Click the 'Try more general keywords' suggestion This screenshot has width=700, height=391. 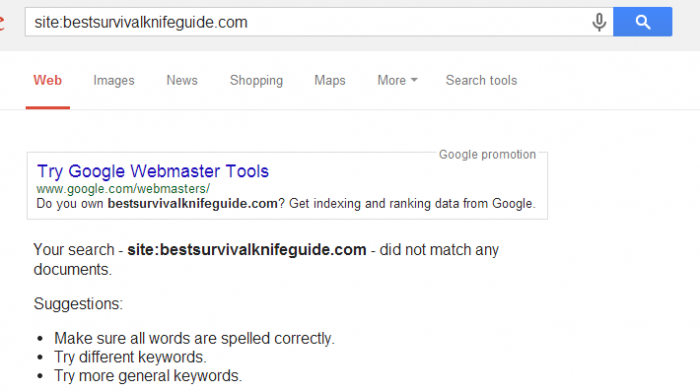coord(148,376)
